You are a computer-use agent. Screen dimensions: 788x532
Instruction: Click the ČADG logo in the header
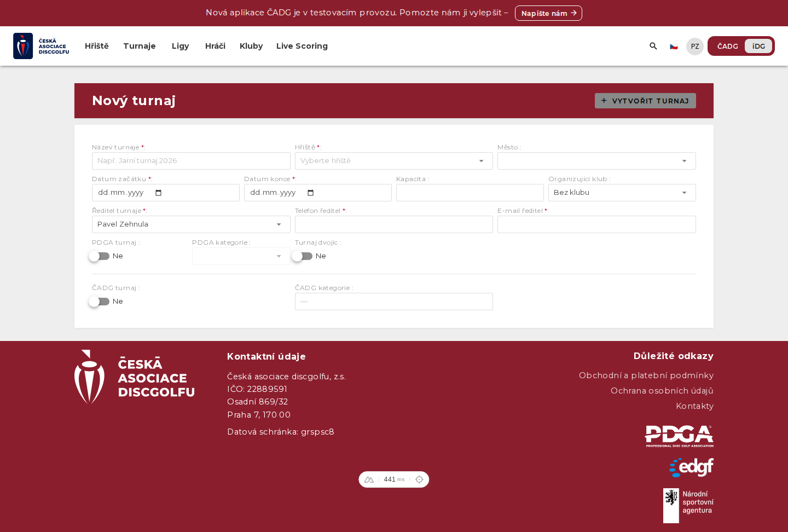point(42,46)
